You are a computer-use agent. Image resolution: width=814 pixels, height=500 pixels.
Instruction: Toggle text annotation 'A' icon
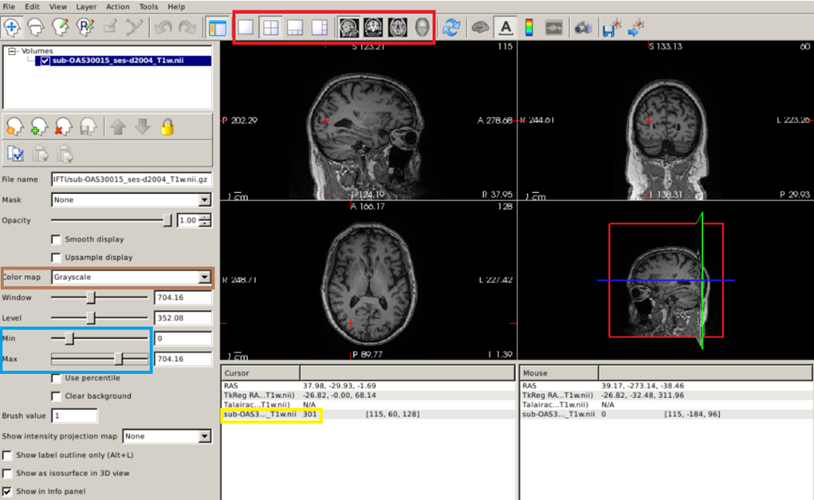point(506,28)
